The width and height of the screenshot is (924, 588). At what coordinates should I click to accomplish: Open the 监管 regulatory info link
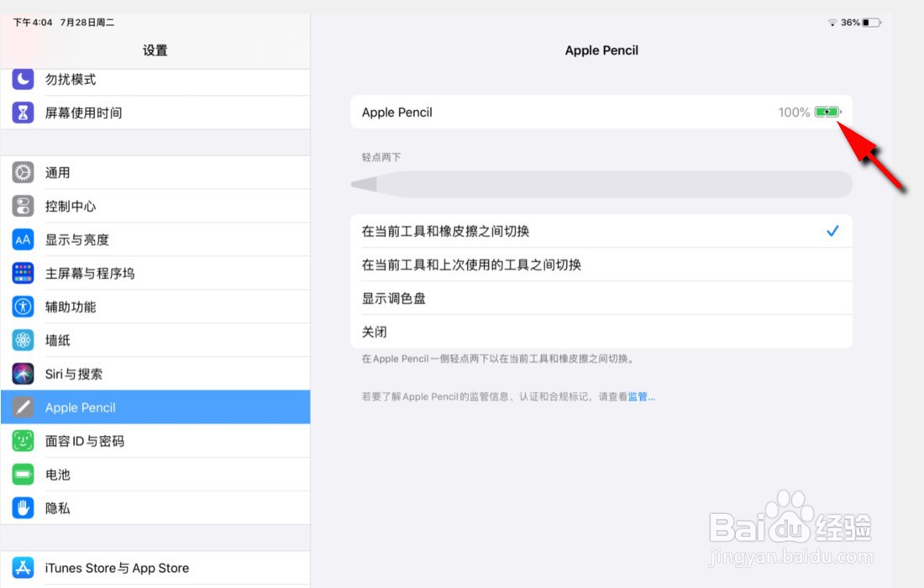pyautogui.click(x=641, y=396)
